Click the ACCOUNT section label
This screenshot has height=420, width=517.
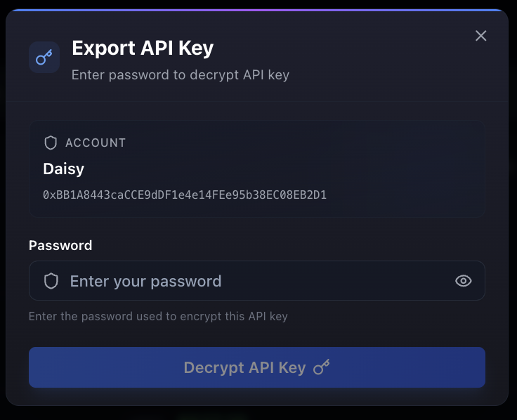pos(96,143)
